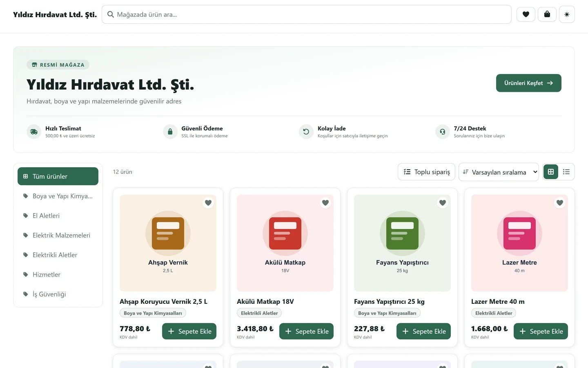
Task: Favorite the Ahşap Vernik product heart
Action: point(208,203)
